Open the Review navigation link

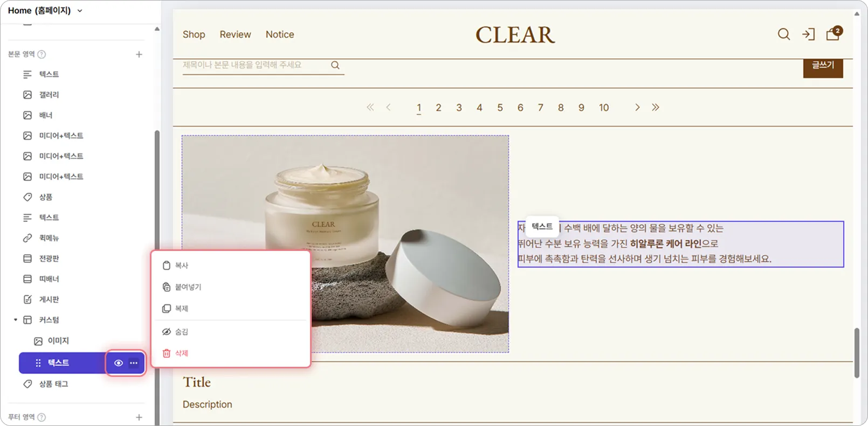pos(235,34)
